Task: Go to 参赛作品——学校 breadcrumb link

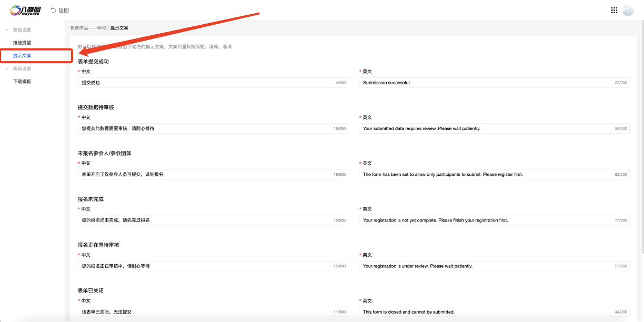Action: pyautogui.click(x=88, y=28)
